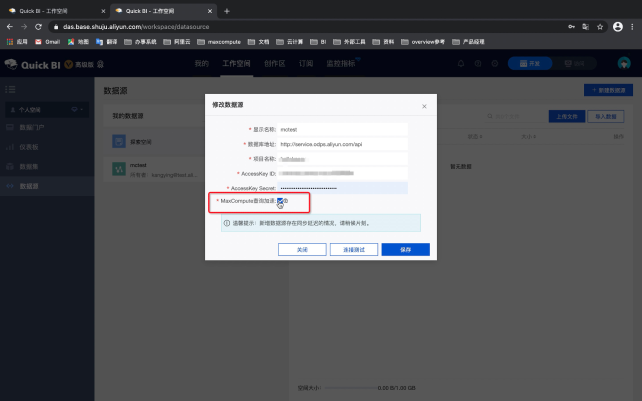Click the header settings gear icon
Image resolution: width=642 pixels, height=401 pixels.
[495, 63]
